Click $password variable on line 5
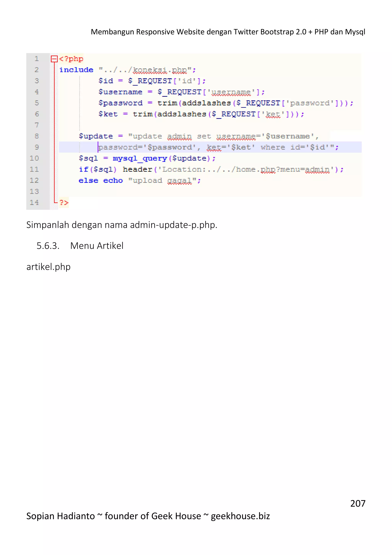This screenshot has width=392, height=555. click(x=120, y=103)
